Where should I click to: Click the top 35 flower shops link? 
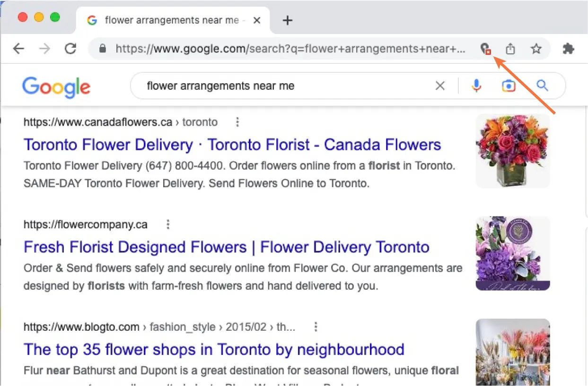213,349
